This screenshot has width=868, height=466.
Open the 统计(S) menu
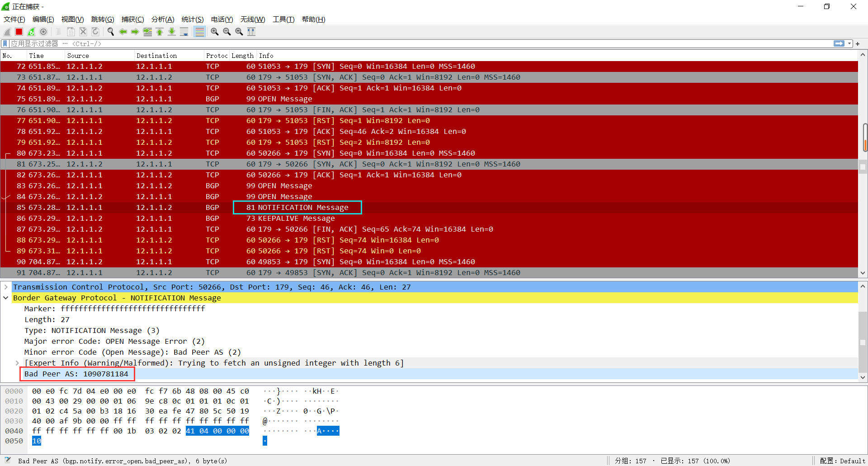193,19
